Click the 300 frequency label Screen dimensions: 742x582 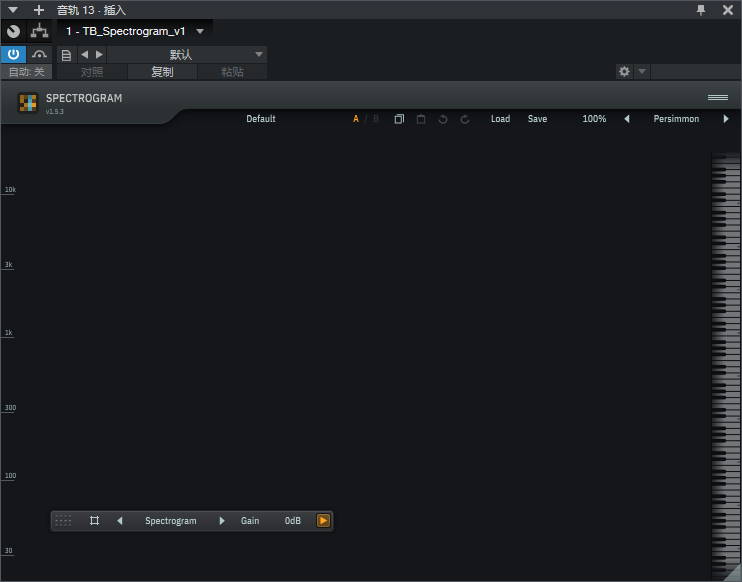10,407
